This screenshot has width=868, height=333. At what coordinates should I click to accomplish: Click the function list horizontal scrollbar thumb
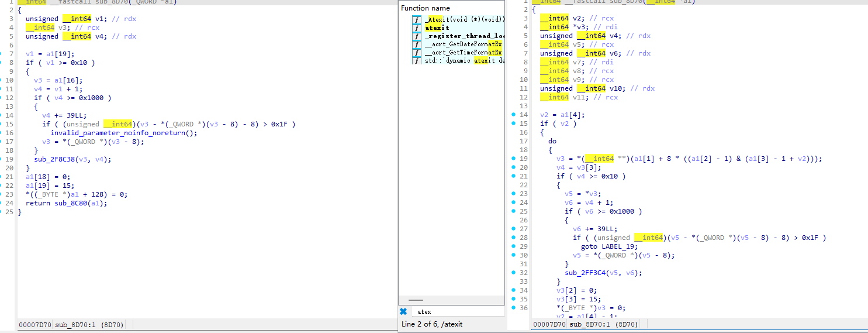point(416,300)
